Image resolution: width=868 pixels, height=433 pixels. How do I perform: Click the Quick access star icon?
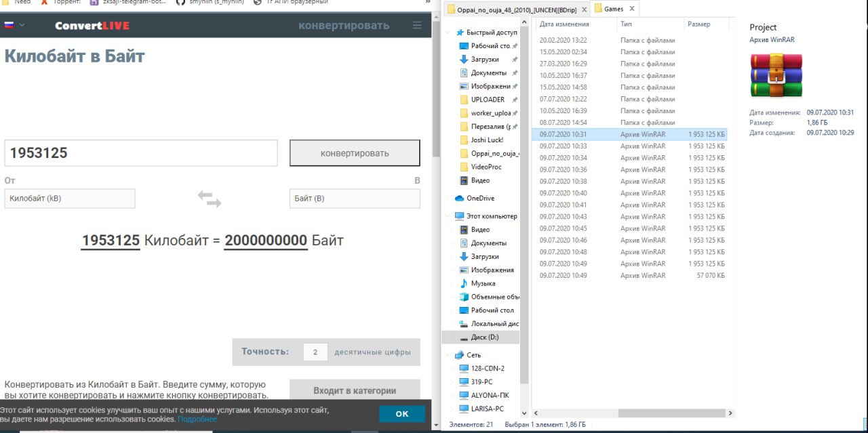pos(460,32)
